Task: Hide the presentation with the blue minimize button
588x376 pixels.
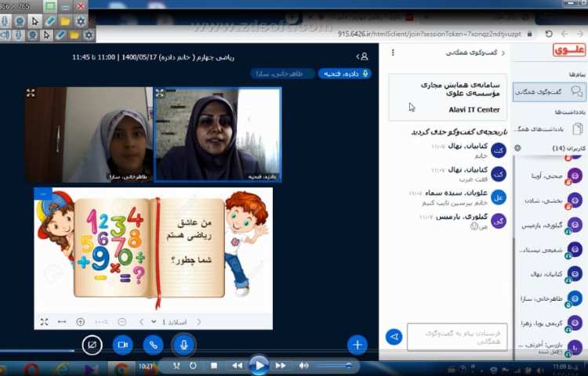Action: tap(43, 193)
